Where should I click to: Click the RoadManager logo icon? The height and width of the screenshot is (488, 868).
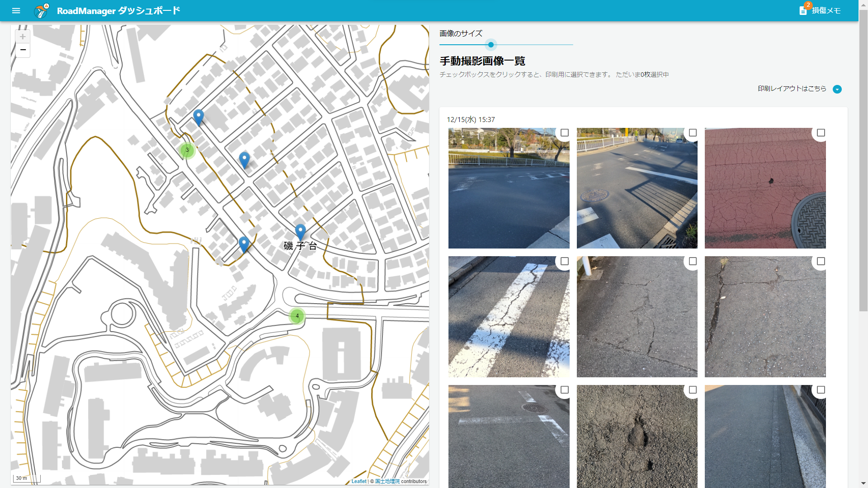coord(41,10)
